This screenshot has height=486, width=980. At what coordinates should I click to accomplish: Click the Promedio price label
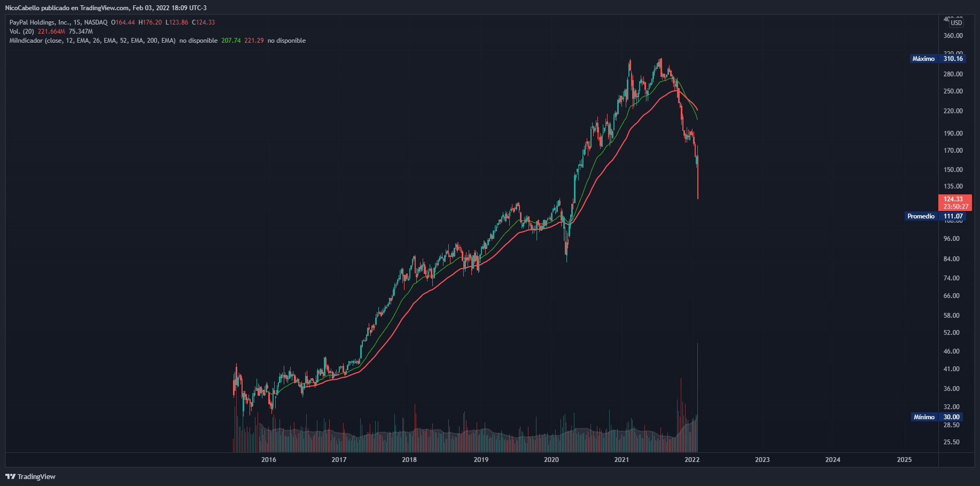click(x=921, y=216)
